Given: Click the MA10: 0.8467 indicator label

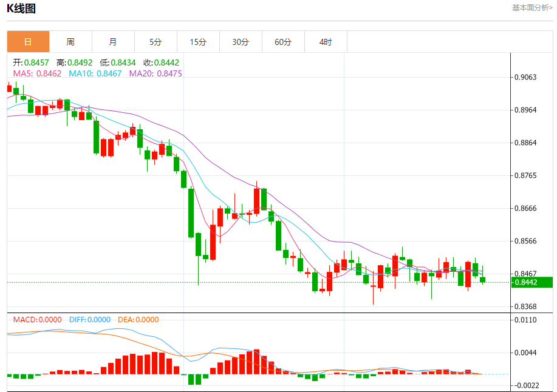Looking at the screenshot, I should (95, 73).
